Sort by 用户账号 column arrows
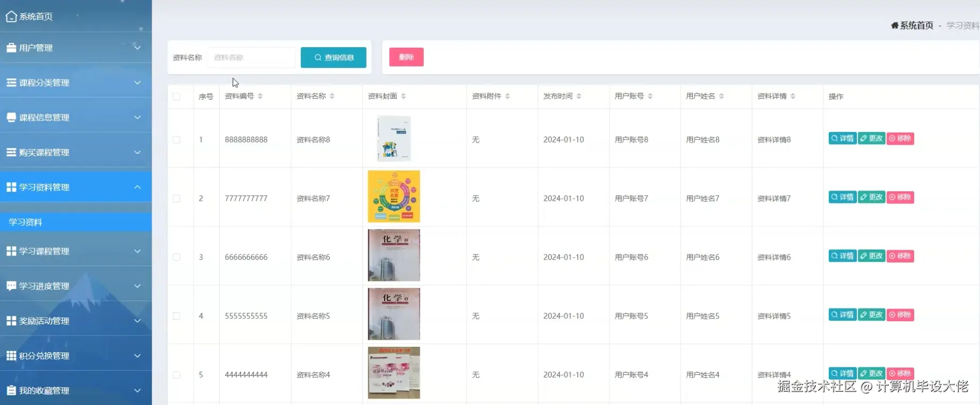 coord(650,96)
